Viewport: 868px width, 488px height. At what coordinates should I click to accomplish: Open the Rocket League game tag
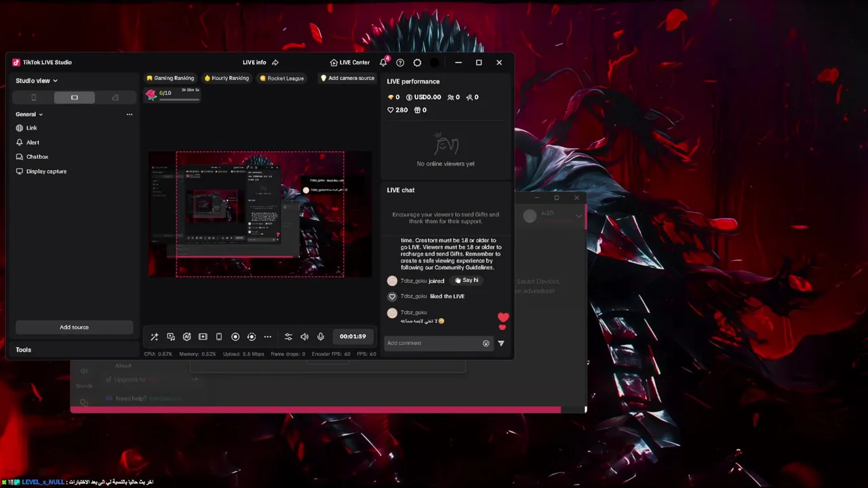point(281,78)
